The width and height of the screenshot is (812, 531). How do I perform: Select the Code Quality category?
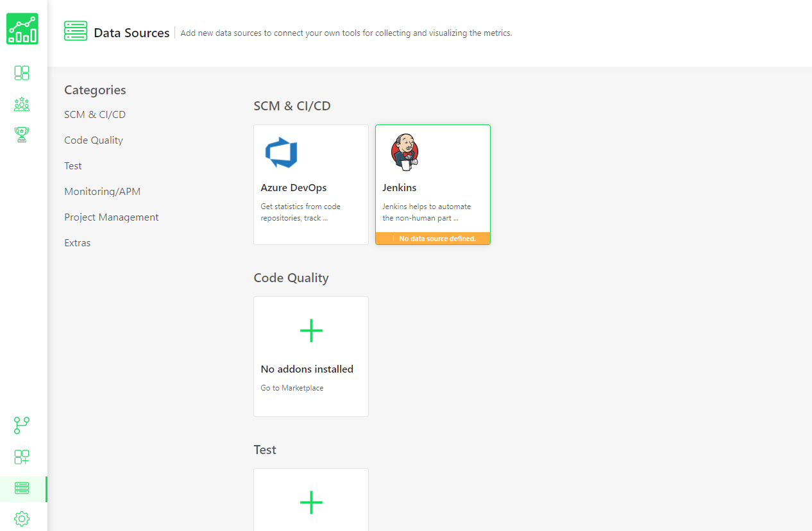pos(94,140)
